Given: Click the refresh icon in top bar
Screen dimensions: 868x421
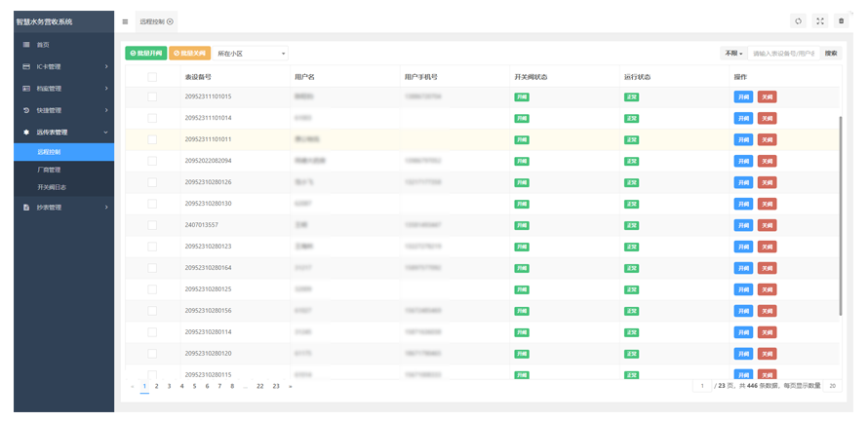Looking at the screenshot, I should coord(798,21).
